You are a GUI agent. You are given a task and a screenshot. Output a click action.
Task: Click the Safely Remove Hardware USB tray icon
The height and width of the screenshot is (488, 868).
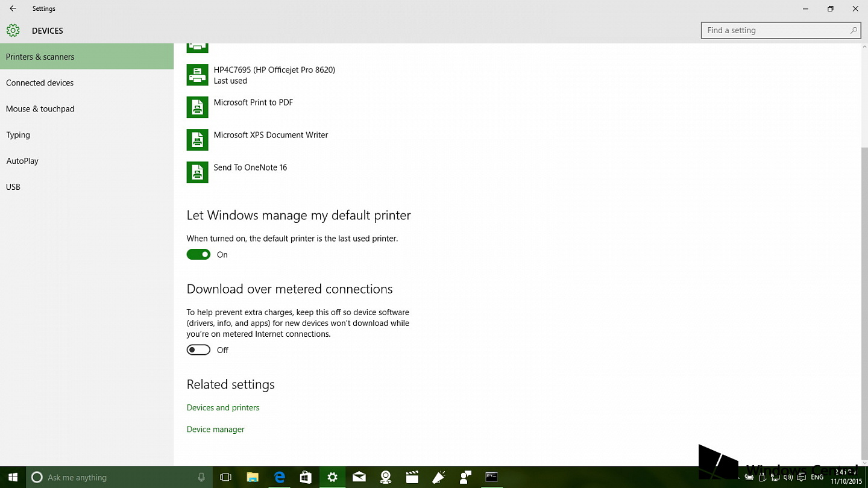[763, 477]
